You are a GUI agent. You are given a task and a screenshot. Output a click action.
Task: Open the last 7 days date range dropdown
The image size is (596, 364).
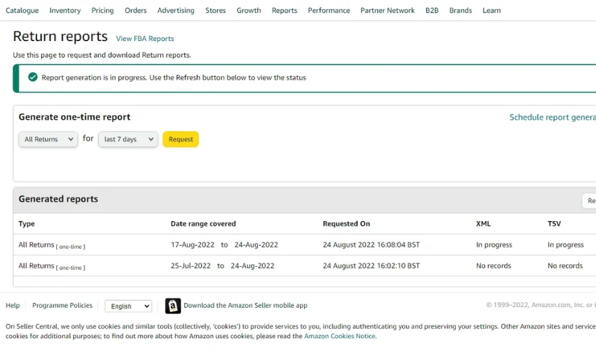click(128, 139)
